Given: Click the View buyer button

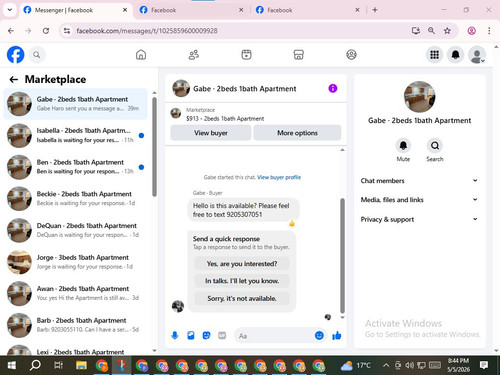Looking at the screenshot, I should [211, 133].
